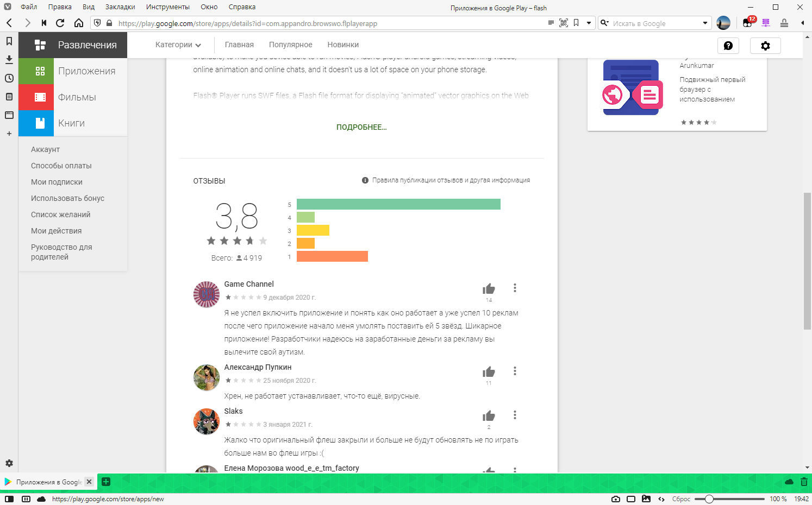Open closed tabs trash icon
This screenshot has height=505, width=812.
click(804, 482)
